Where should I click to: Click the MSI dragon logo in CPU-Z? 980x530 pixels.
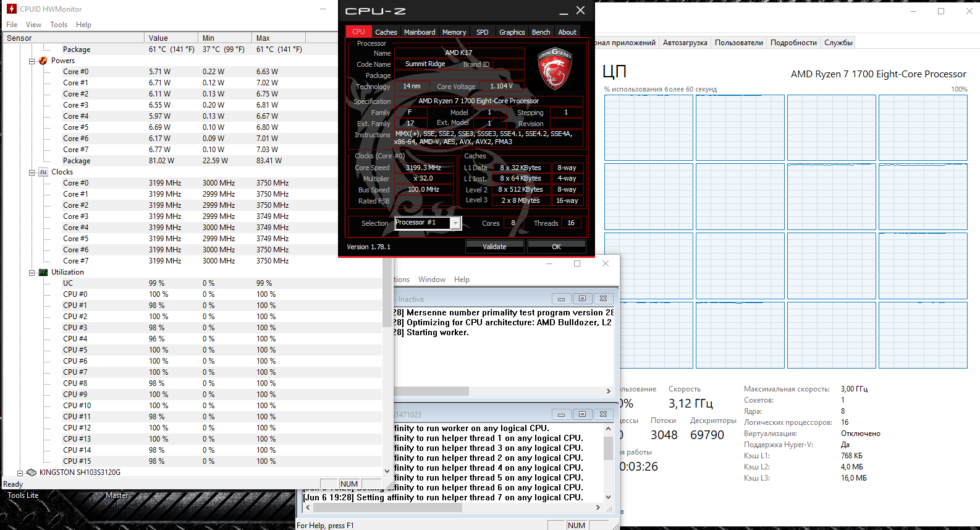[554, 69]
